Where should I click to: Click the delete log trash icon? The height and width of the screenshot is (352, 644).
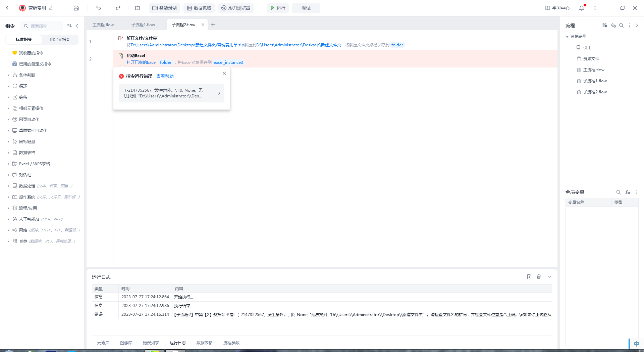click(539, 277)
